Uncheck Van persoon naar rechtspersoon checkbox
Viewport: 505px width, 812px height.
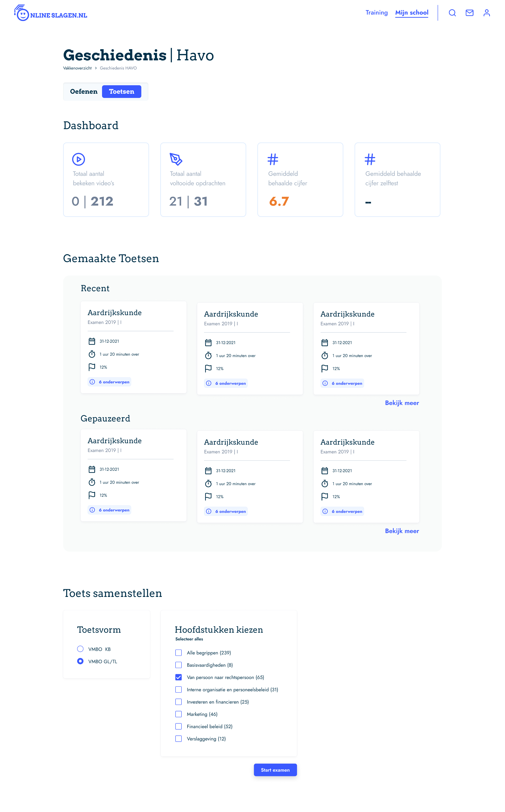[x=179, y=677]
